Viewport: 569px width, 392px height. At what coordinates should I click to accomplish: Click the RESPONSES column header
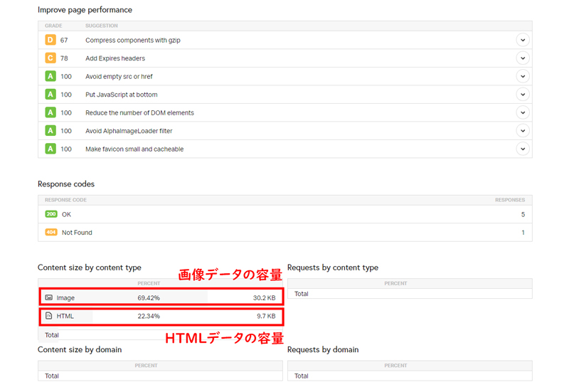510,200
